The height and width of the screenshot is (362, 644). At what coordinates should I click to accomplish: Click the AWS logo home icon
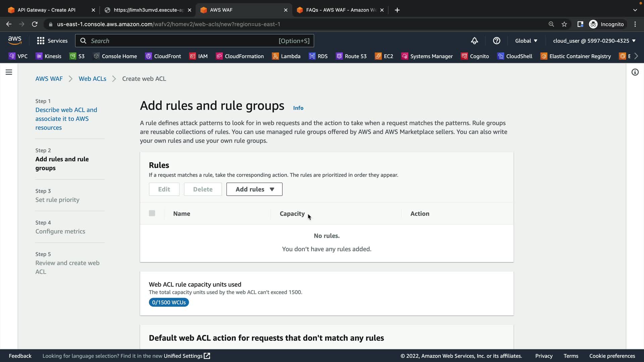pyautogui.click(x=15, y=41)
